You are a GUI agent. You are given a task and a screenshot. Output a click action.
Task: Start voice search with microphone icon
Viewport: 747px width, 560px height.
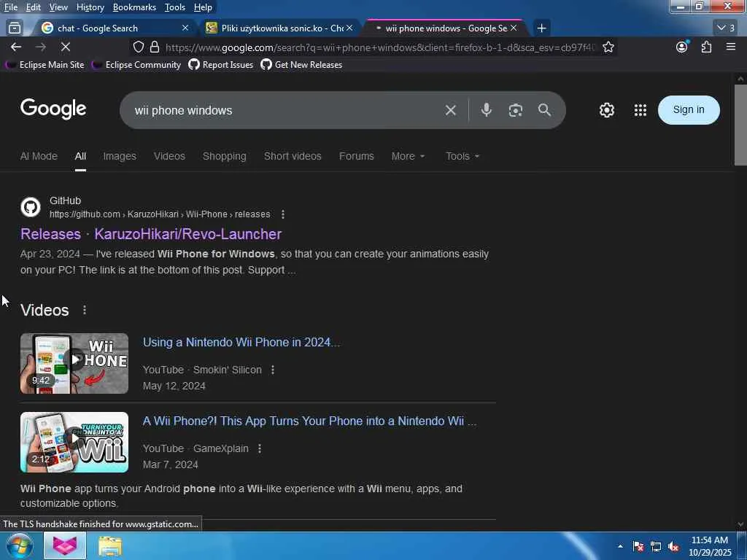pos(486,110)
